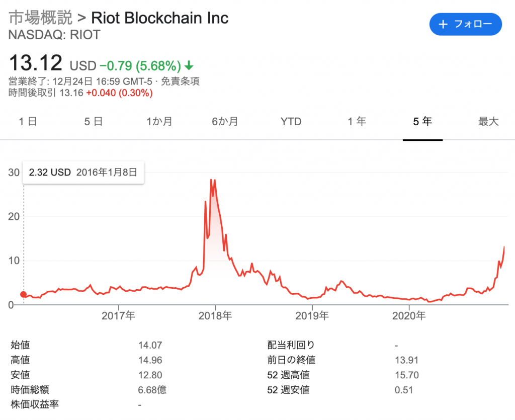The height and width of the screenshot is (420, 515).
Task: Click the blue フォロー follow button
Action: pyautogui.click(x=465, y=24)
